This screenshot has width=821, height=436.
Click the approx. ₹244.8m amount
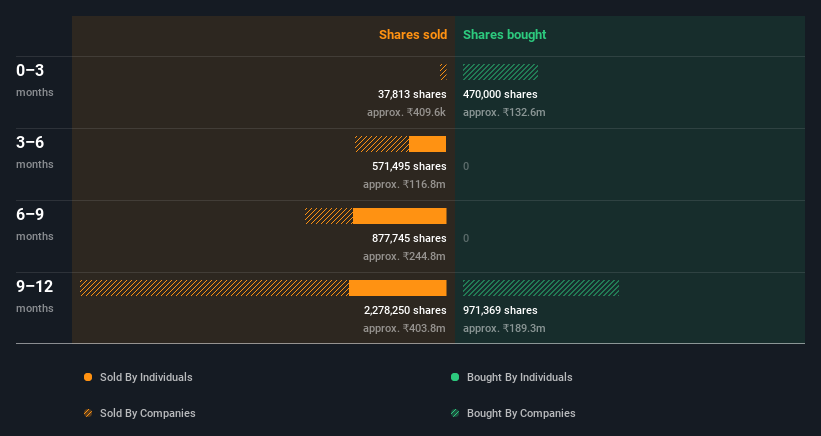coord(404,256)
